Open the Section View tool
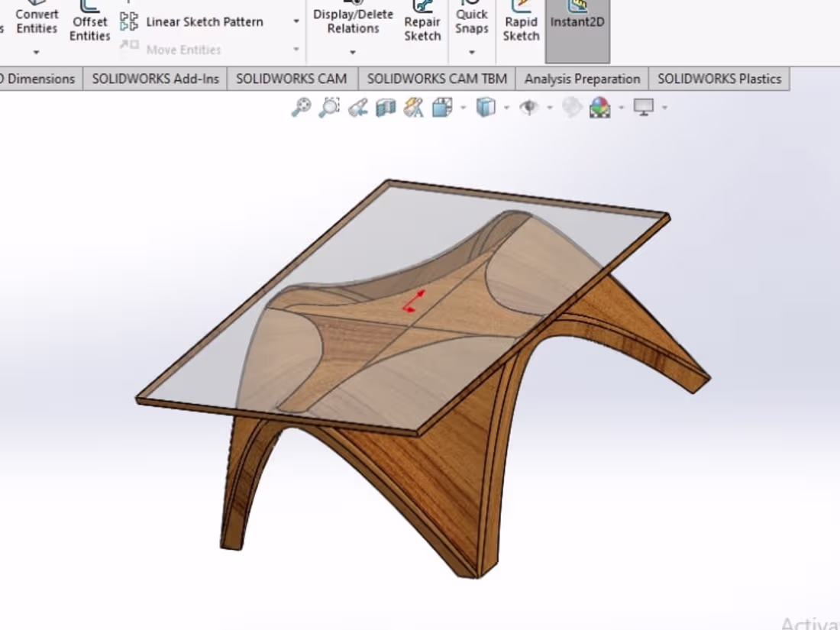Image resolution: width=840 pixels, height=630 pixels. (x=384, y=108)
